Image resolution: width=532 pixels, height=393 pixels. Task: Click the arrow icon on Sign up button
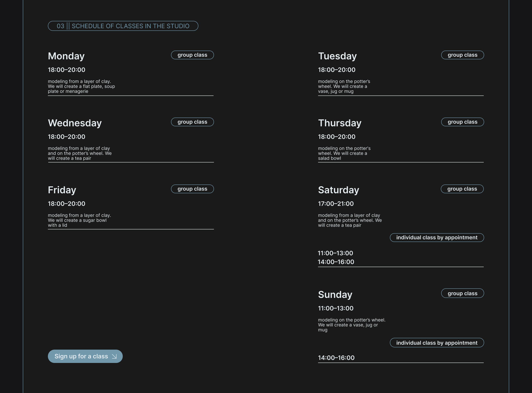coord(114,356)
